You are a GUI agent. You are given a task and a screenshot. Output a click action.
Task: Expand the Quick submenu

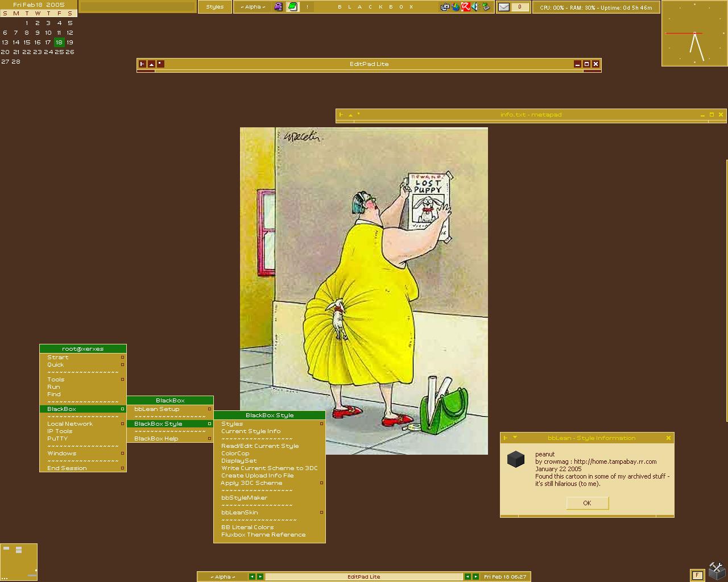[83, 365]
